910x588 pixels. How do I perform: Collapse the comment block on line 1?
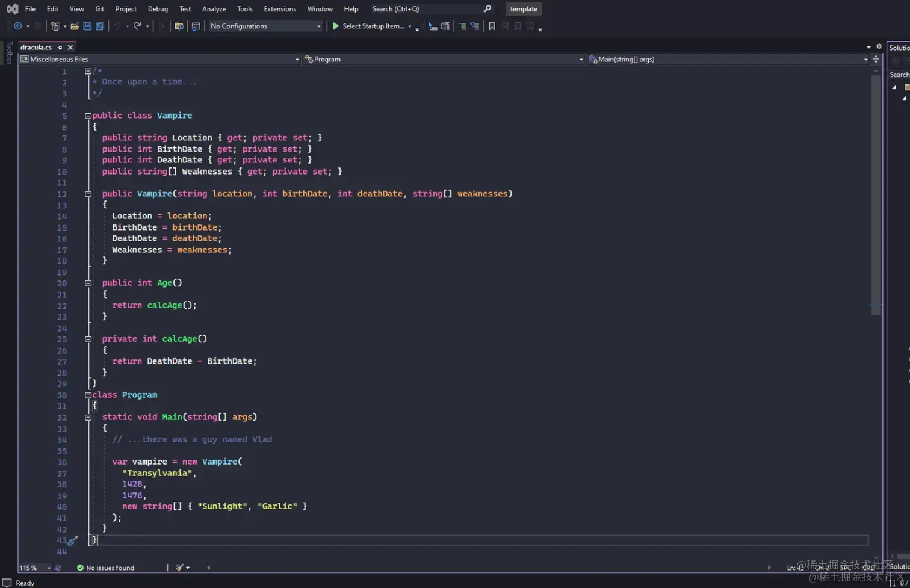(x=88, y=70)
